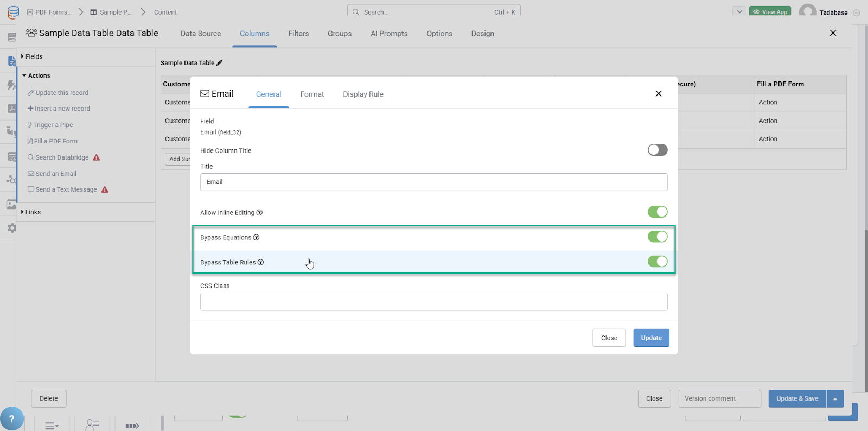Go to the Data Source tab
This screenshot has height=431, width=868.
tap(201, 34)
